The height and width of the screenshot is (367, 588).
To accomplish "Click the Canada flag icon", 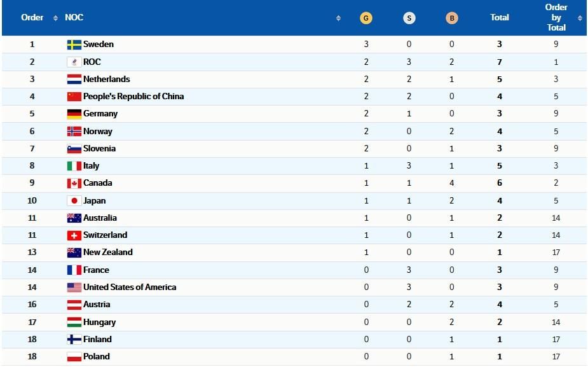I will [x=74, y=183].
